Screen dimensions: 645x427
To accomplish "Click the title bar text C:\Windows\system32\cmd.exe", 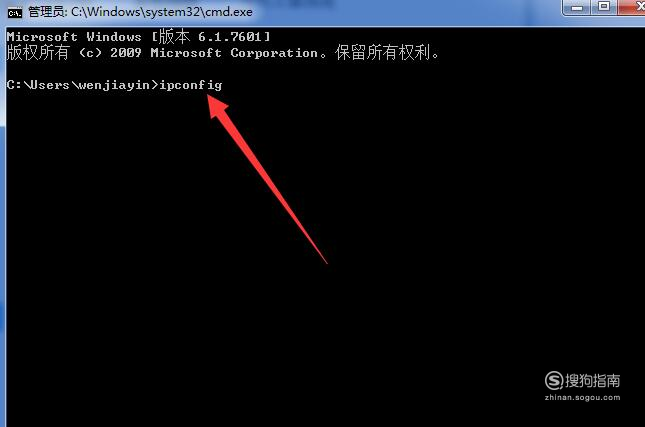I will [162, 12].
